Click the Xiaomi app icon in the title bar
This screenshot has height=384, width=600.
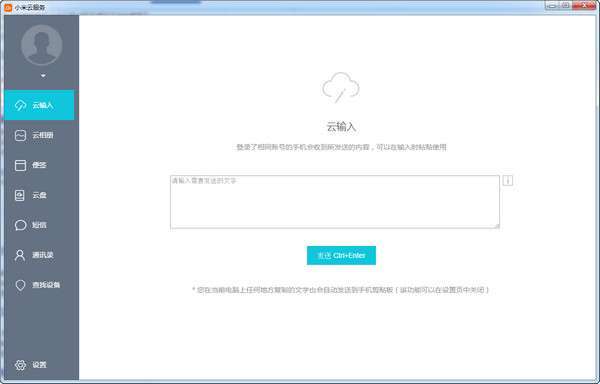point(8,7)
